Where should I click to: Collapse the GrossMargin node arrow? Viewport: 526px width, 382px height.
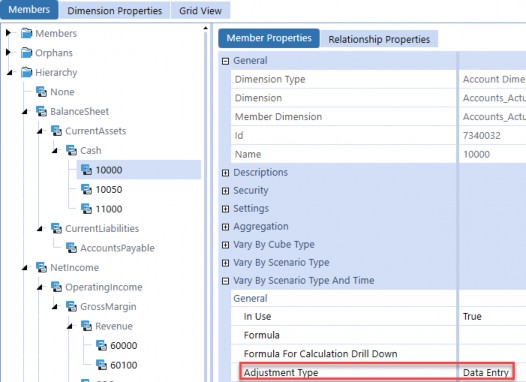click(55, 307)
